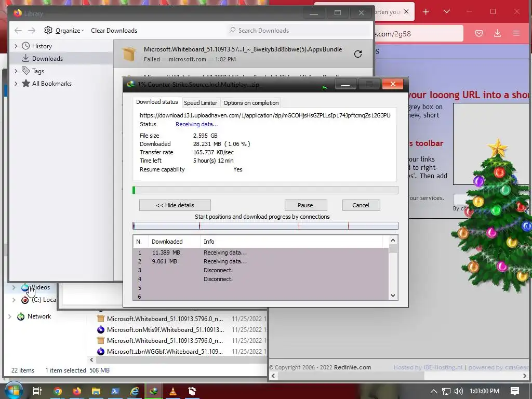Click the Videos folder icon in Explorer

pyautogui.click(x=25, y=287)
